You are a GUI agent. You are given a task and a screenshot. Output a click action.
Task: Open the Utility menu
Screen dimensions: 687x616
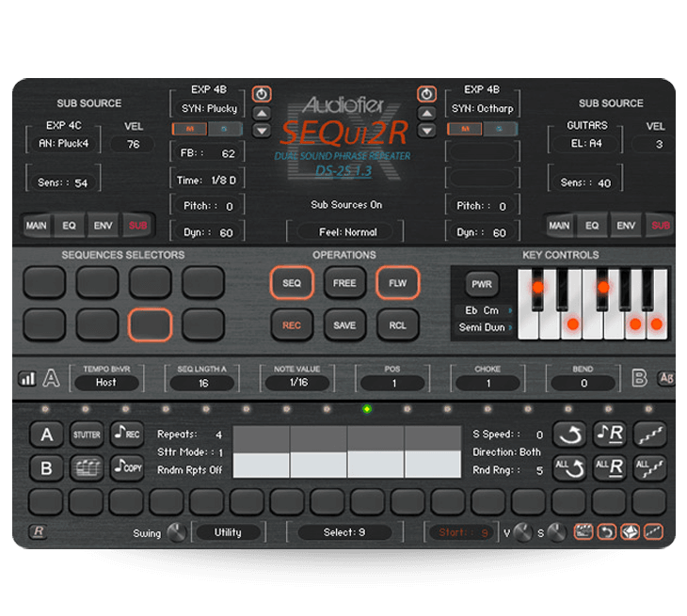(x=228, y=532)
